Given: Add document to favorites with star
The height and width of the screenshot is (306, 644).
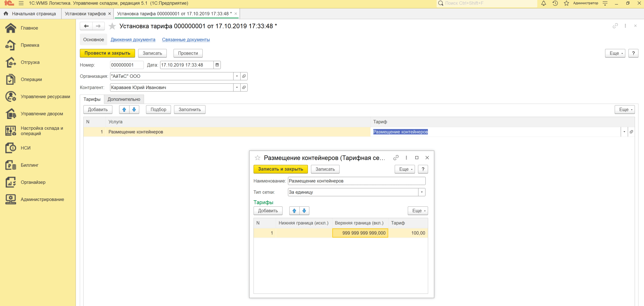Looking at the screenshot, I should 112,26.
